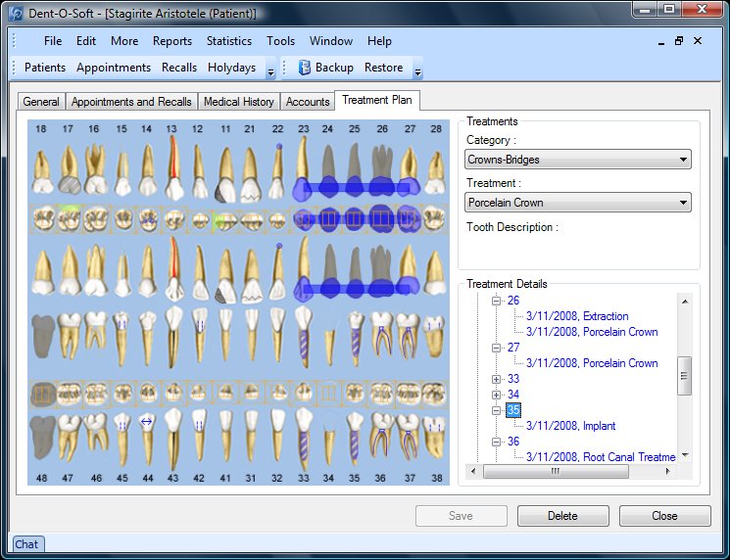The image size is (730, 560).
Task: Select upper tooth 18 in the chart
Action: [42, 171]
